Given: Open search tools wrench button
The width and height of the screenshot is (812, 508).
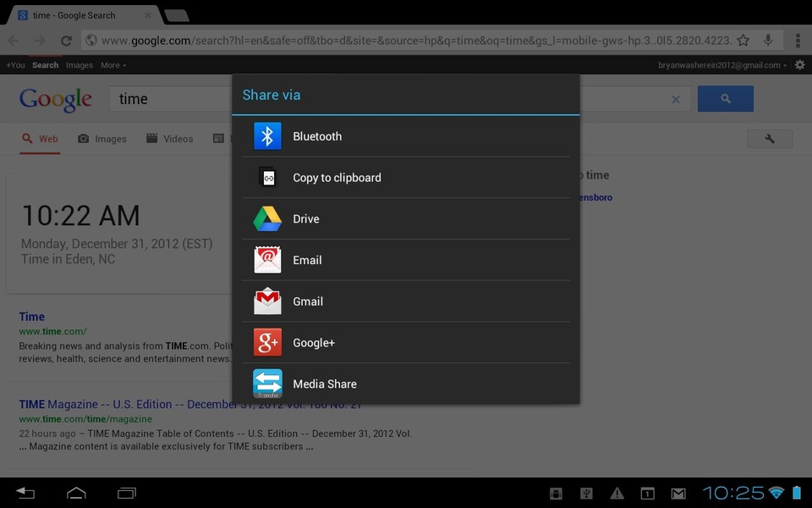Looking at the screenshot, I should coord(770,139).
